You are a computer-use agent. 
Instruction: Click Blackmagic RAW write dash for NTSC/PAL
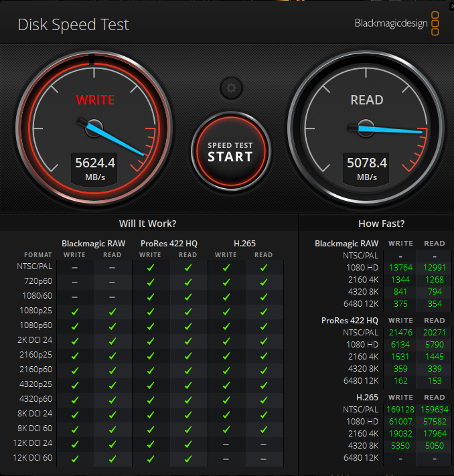[75, 268]
